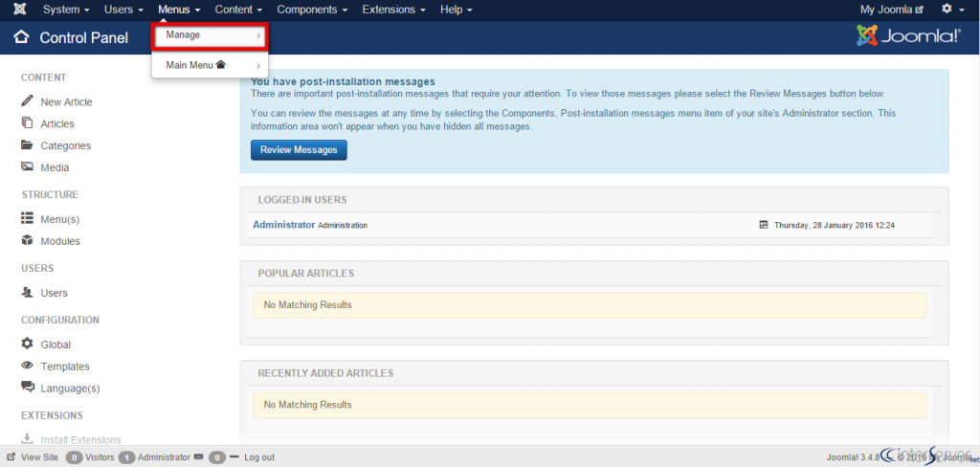Open the Content dropdown menu
Viewport: 980px width, 467px height.
238,10
